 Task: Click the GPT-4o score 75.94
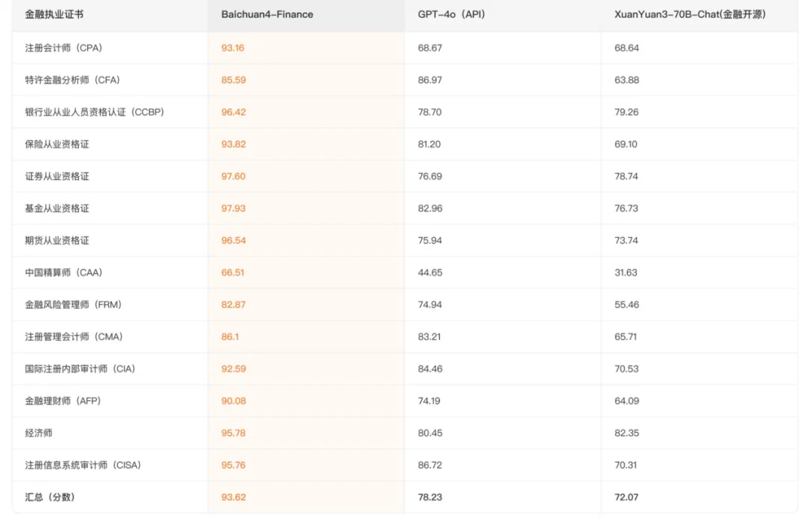(430, 241)
